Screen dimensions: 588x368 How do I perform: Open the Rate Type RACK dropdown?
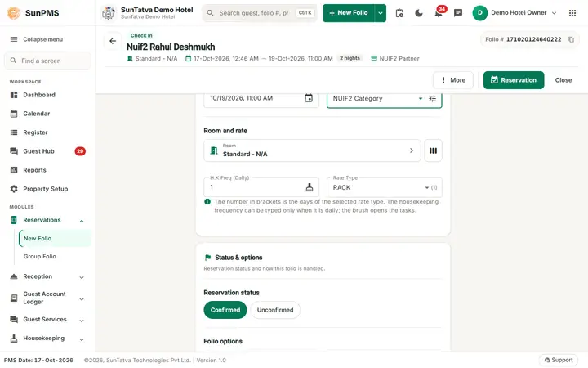[x=384, y=187]
